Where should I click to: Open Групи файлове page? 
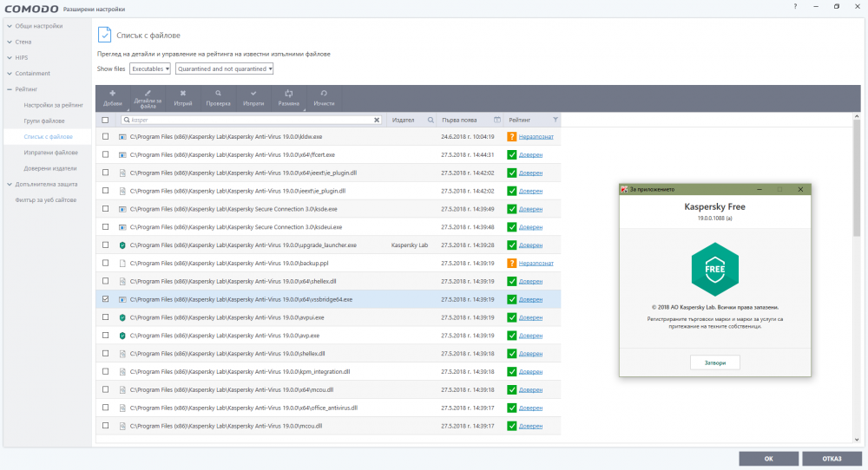click(x=44, y=121)
